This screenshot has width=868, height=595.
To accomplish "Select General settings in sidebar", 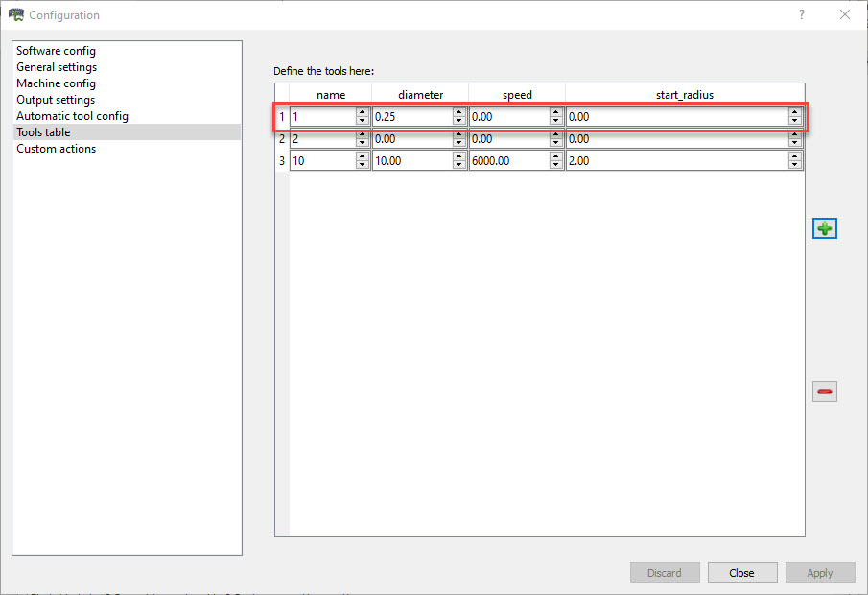I will coord(57,67).
